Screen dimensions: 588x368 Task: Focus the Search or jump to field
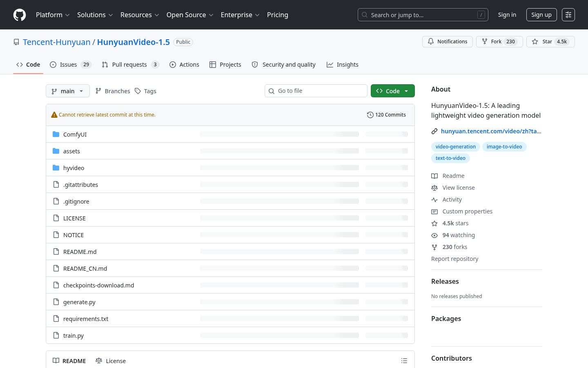click(423, 15)
